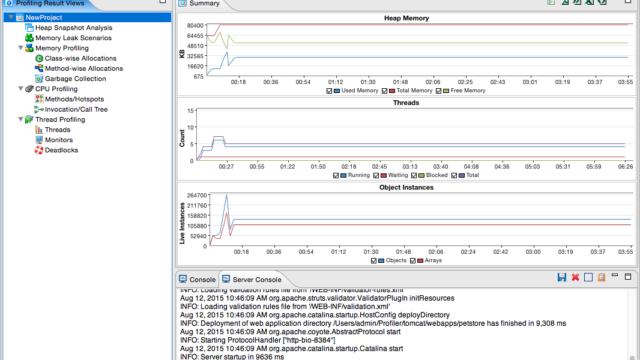The image size is (640, 360).
Task: Uncheck the Arrays series checkbox
Action: pyautogui.click(x=413, y=260)
